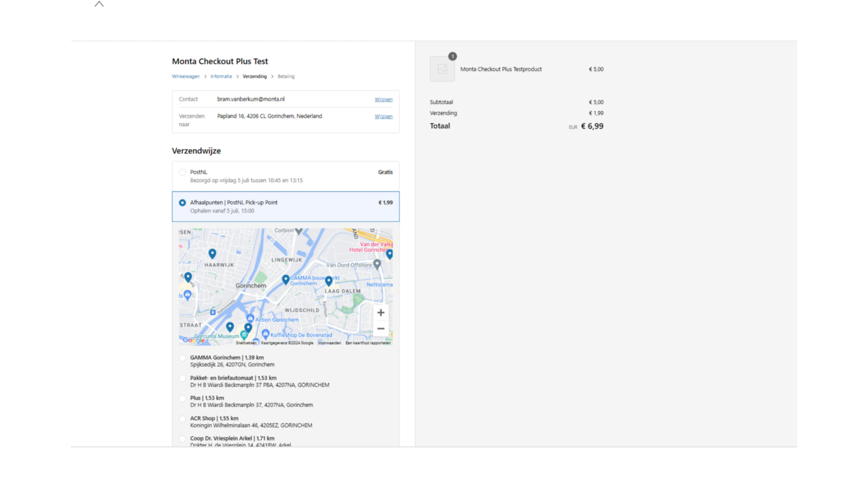This screenshot has width=868, height=488.
Task: Click the Koningin Wilhelminalaan 46 address line
Action: click(251, 426)
